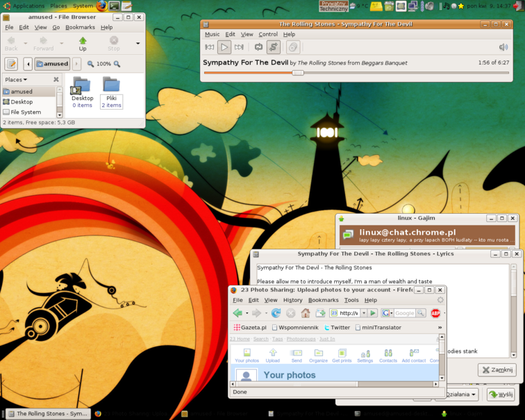This screenshot has width=525, height=420.
Task: Toggle the text location edit button
Action: tap(11, 64)
